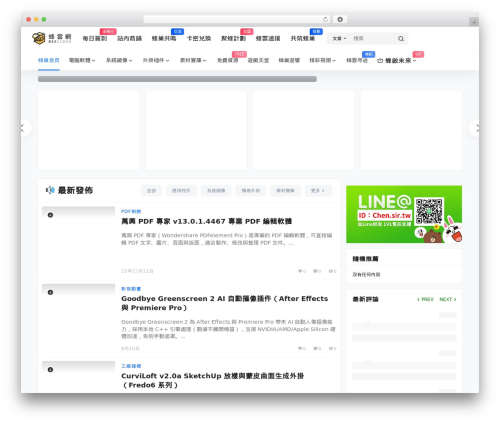Expand the 外掛插件 navigation menu
The height and width of the screenshot is (423, 500).
pyautogui.click(x=156, y=60)
